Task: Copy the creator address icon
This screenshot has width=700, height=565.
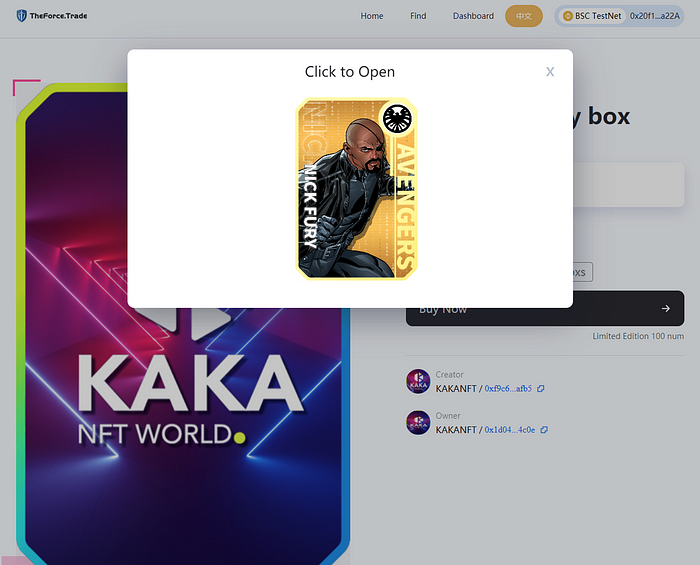Action: coord(541,389)
